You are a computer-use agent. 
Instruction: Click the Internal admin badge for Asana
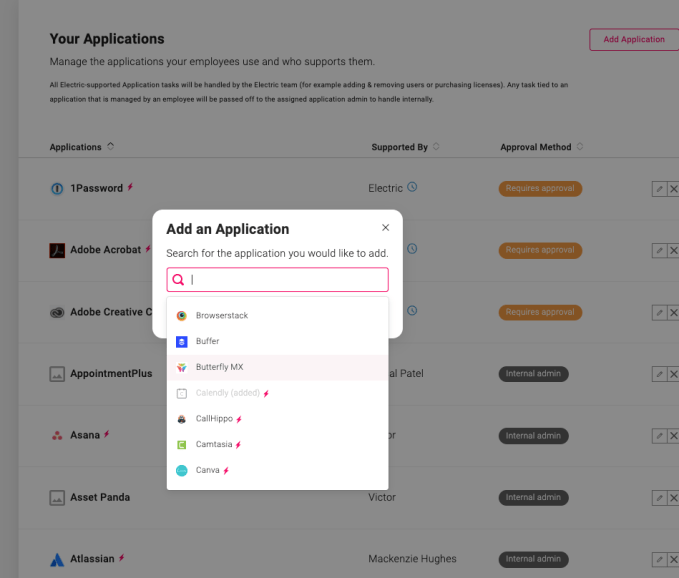pos(533,436)
